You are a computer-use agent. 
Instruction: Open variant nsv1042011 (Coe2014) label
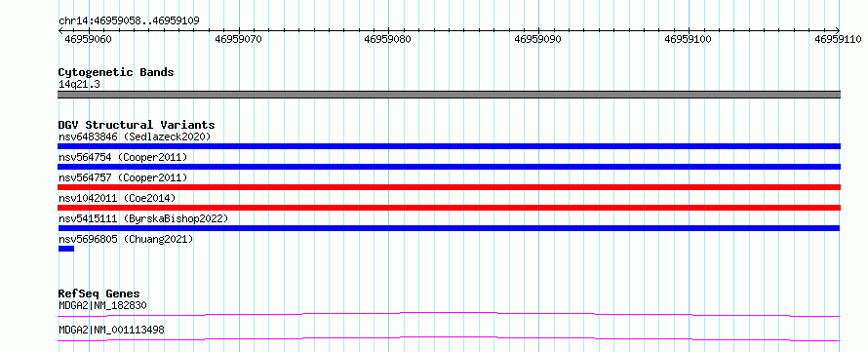pos(116,198)
